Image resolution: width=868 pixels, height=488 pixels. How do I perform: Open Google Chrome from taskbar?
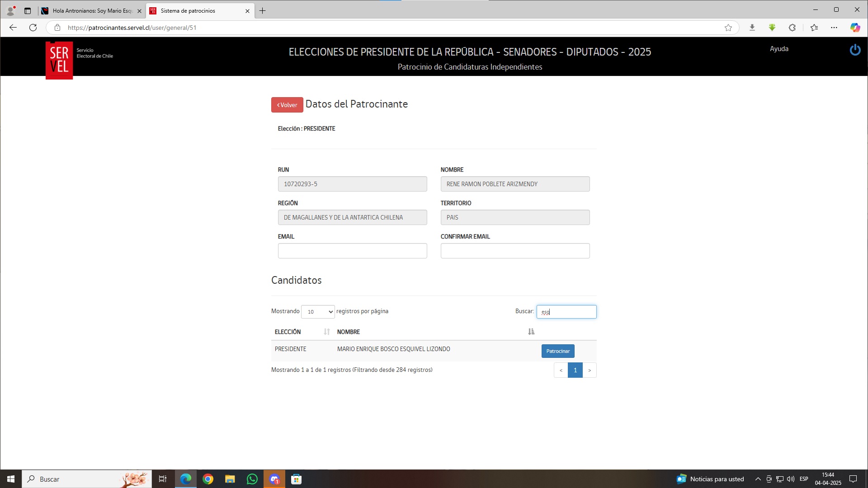(x=208, y=479)
